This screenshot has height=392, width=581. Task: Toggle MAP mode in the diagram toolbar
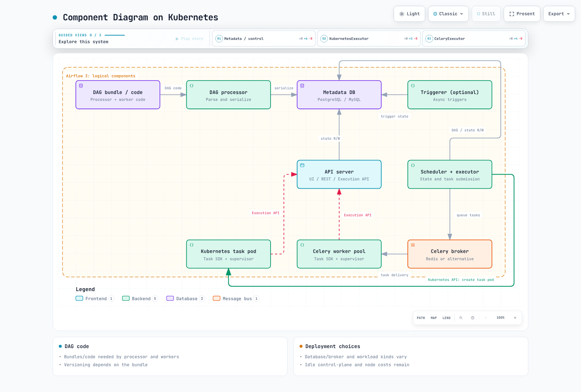pyautogui.click(x=434, y=318)
